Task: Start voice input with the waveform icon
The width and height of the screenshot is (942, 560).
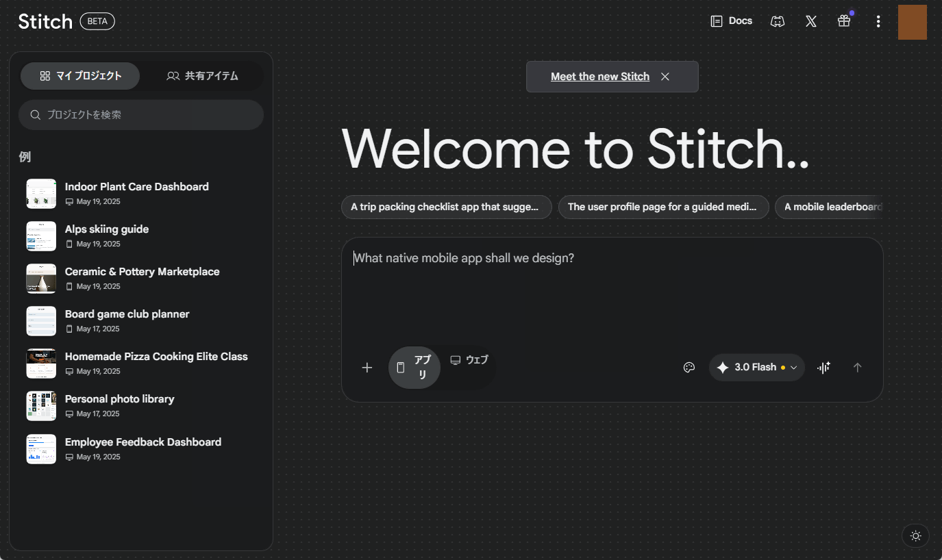Action: [823, 368]
